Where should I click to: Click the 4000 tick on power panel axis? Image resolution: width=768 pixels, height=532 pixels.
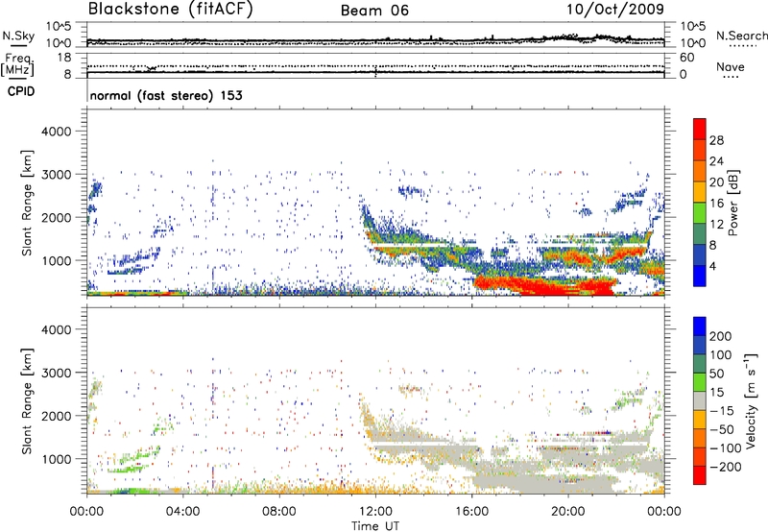click(56, 132)
